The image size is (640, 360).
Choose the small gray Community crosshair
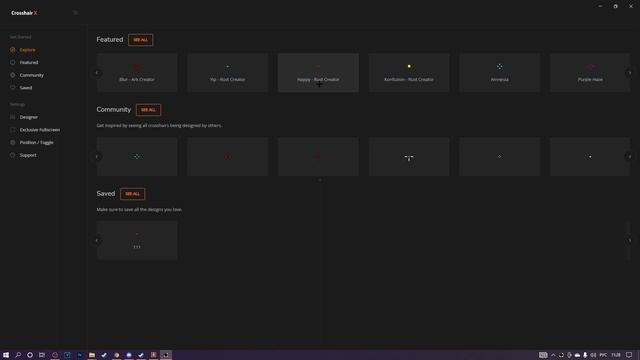[x=499, y=157]
